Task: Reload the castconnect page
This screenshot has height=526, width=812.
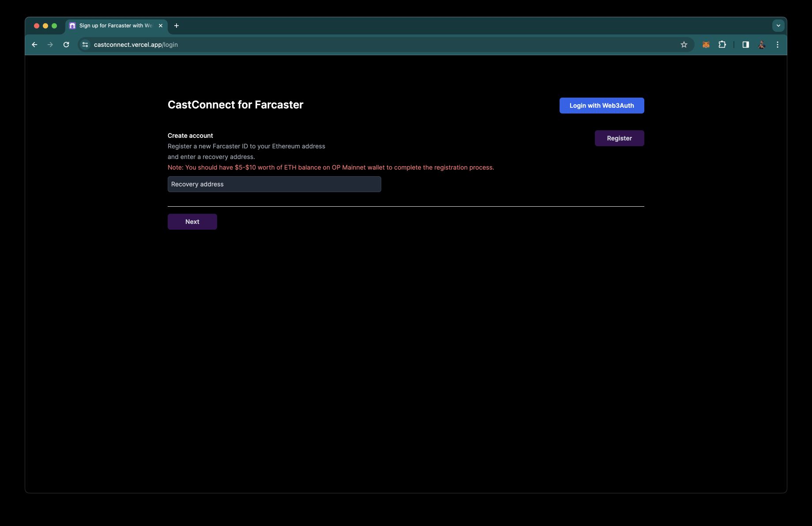Action: click(66, 45)
